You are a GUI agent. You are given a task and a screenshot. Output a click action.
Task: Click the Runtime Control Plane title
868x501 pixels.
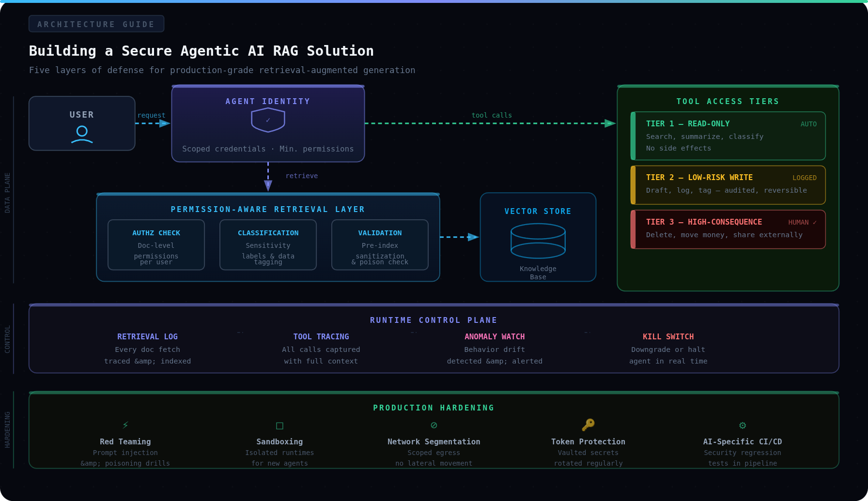[x=434, y=320]
